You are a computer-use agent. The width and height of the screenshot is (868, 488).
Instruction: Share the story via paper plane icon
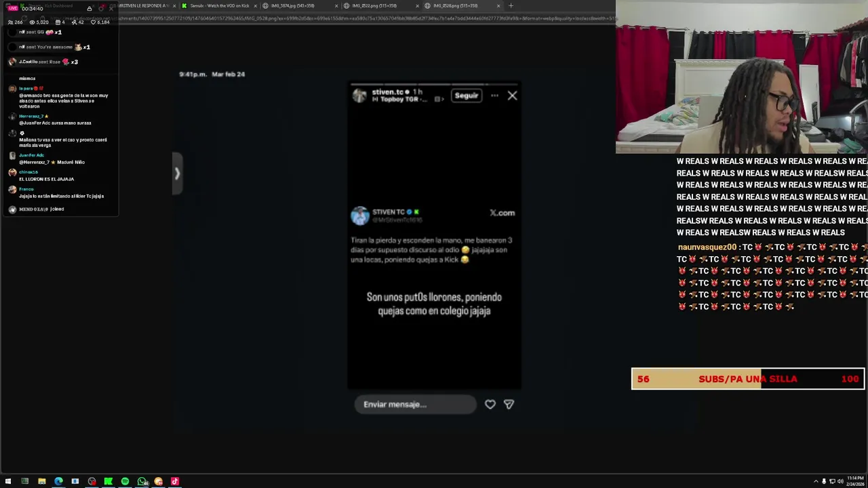[x=509, y=404]
